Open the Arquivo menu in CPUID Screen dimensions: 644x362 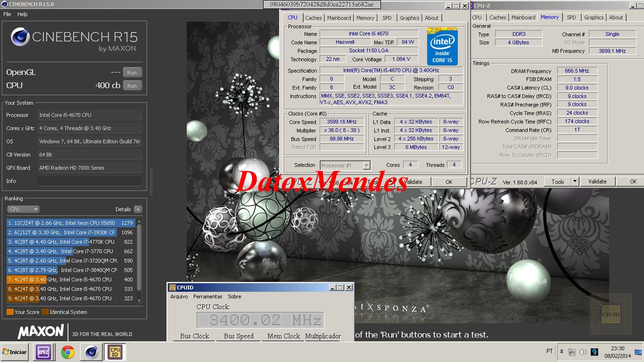[x=179, y=296]
